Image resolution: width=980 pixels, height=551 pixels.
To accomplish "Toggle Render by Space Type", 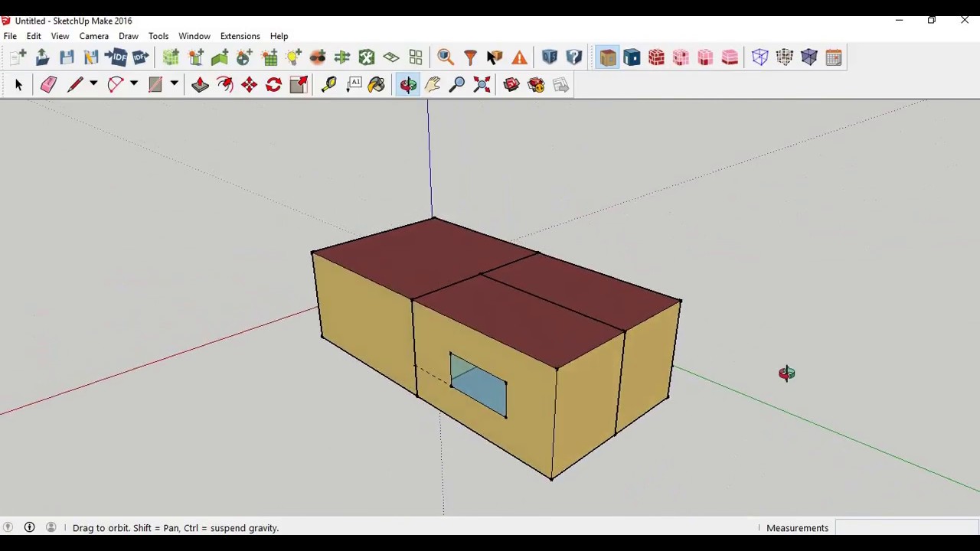I will tap(681, 57).
